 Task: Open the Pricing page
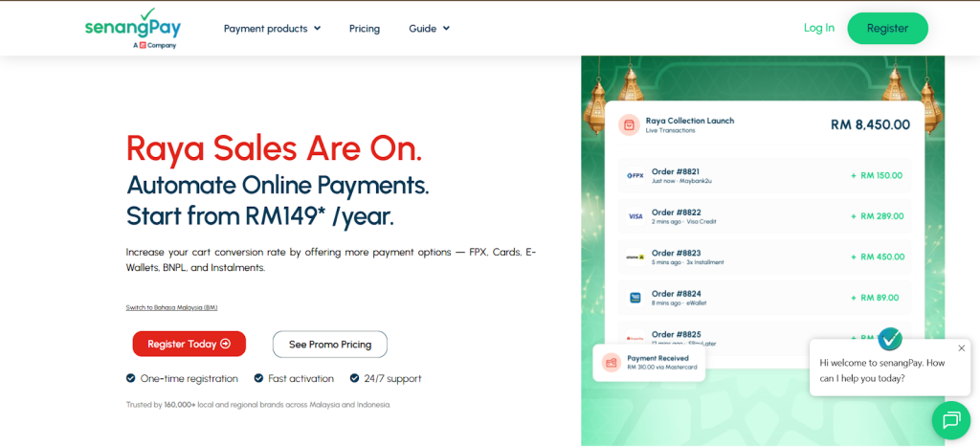coord(364,29)
